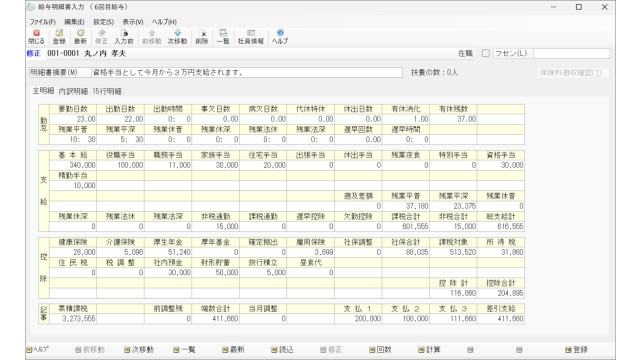Click the 次移動 down-arrow toolbar icon

177,37
